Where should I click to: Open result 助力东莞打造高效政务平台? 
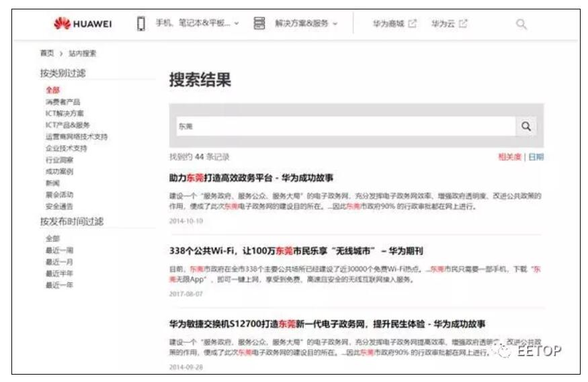251,177
